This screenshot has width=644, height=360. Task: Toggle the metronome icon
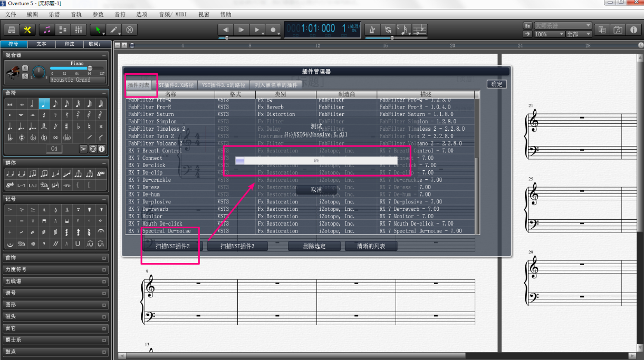click(x=372, y=30)
